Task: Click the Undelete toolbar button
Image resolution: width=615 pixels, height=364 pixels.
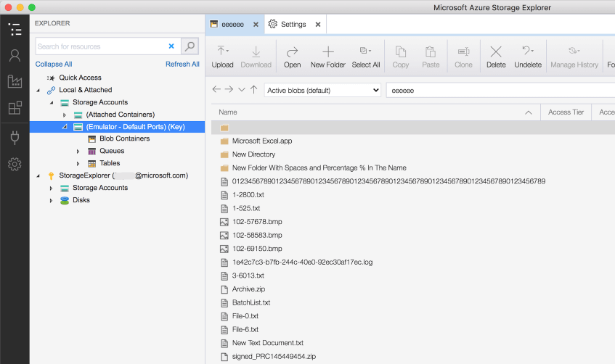Action: (x=528, y=57)
